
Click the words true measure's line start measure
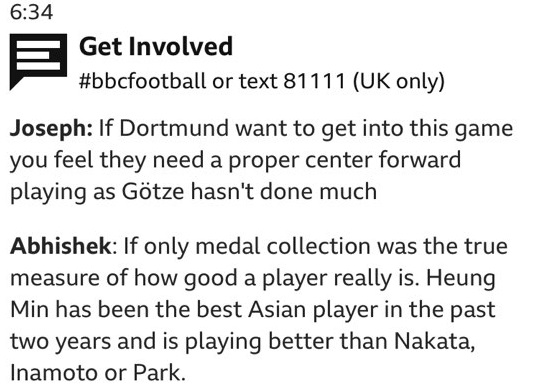[55, 278]
